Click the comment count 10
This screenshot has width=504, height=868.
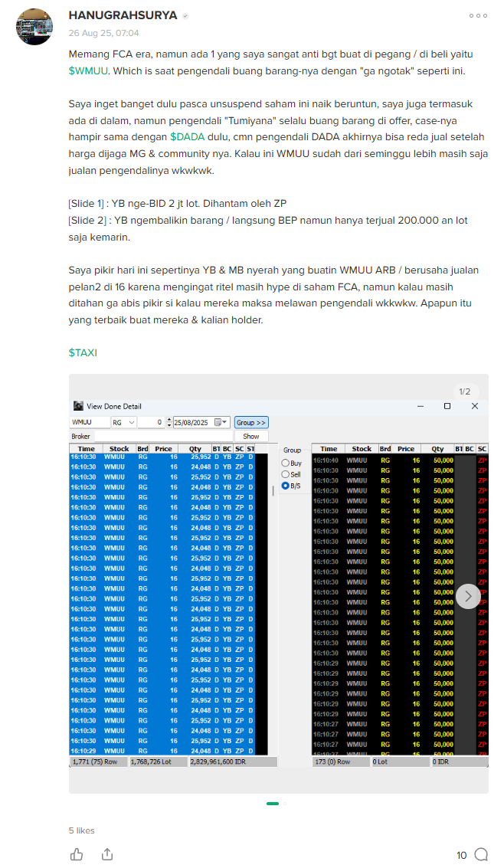[462, 855]
